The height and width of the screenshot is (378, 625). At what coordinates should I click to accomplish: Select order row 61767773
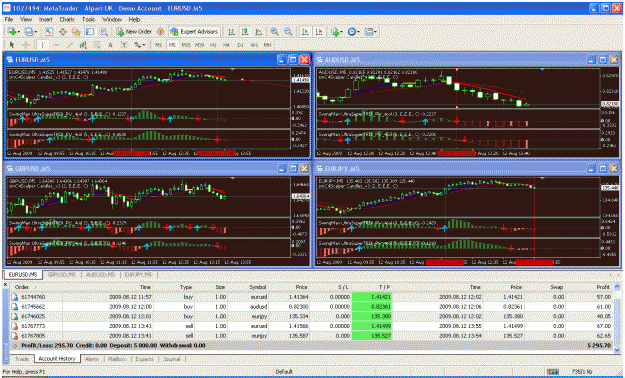[x=311, y=326]
